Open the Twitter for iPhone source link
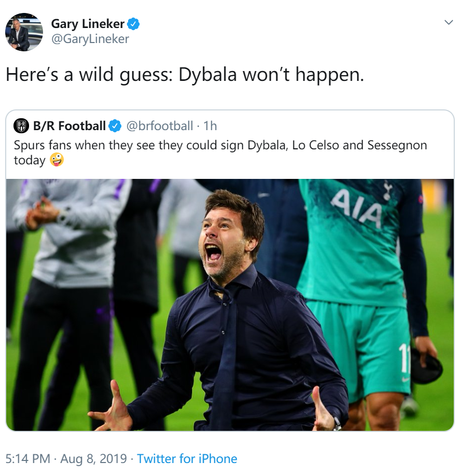461x476 pixels. pyautogui.click(x=187, y=458)
